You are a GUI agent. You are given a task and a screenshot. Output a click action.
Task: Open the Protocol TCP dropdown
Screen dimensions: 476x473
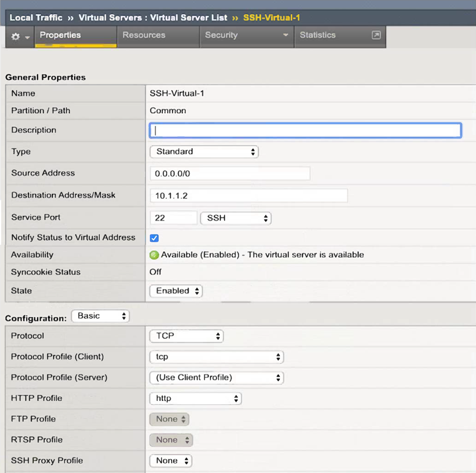(186, 336)
